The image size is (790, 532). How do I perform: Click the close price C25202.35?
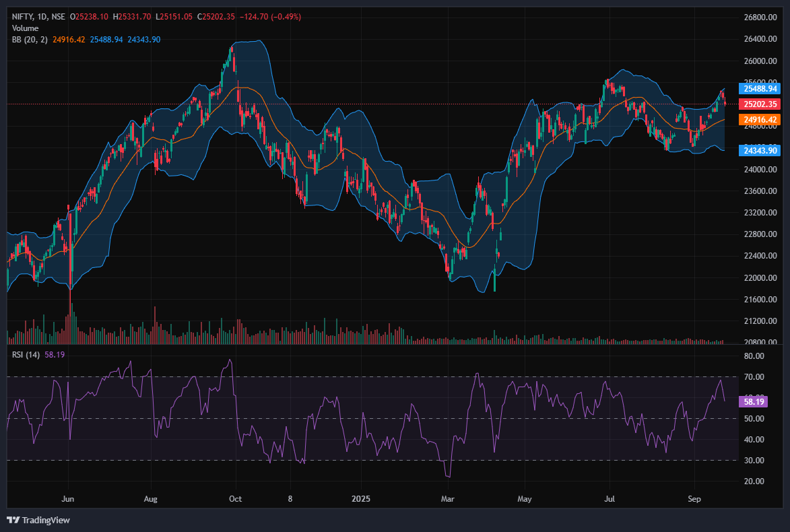[x=216, y=17]
